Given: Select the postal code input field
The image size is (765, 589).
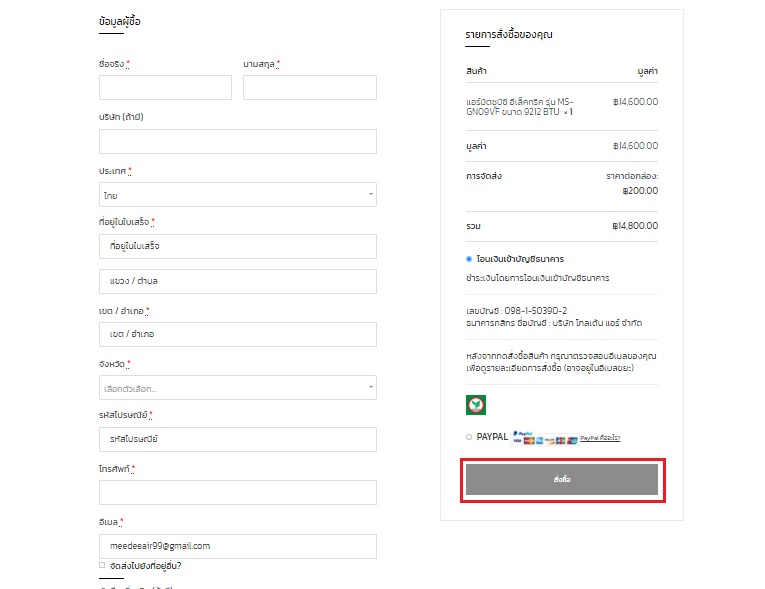Looking at the screenshot, I should tap(238, 439).
